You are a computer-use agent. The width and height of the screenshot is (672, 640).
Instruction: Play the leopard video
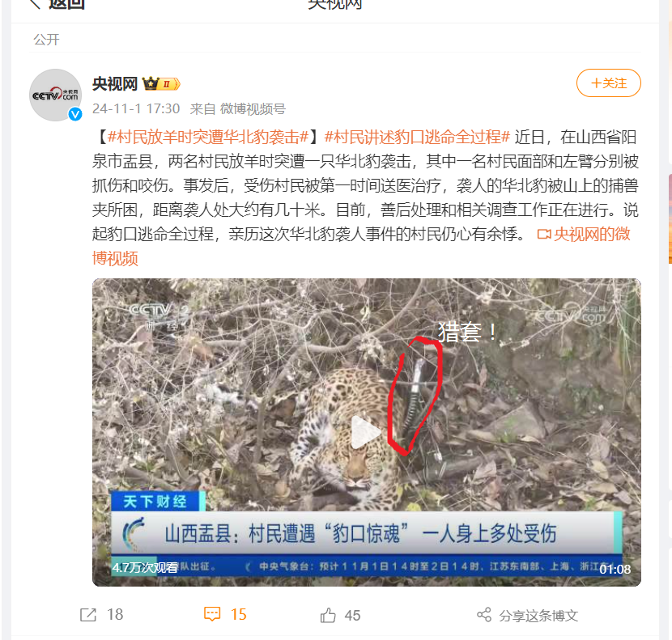[366, 432]
